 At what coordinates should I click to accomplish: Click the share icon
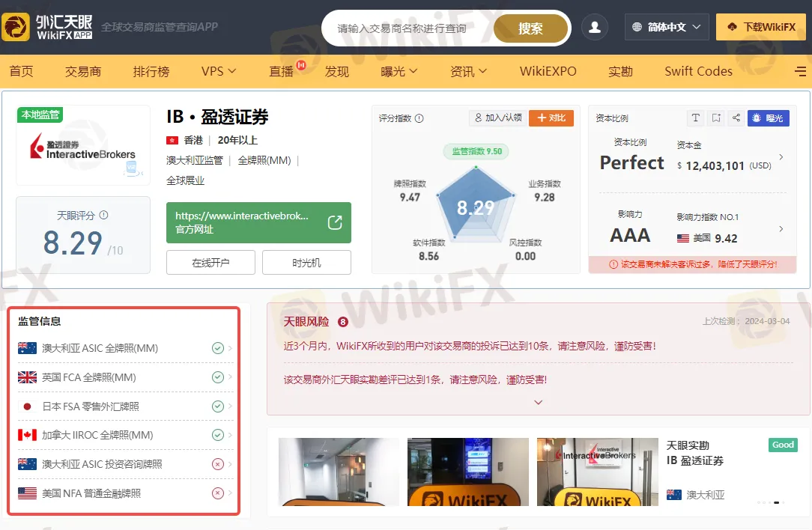point(736,118)
